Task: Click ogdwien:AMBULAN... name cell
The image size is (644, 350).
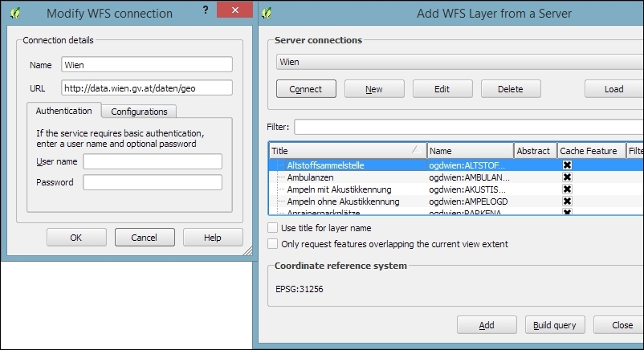Action: click(469, 177)
